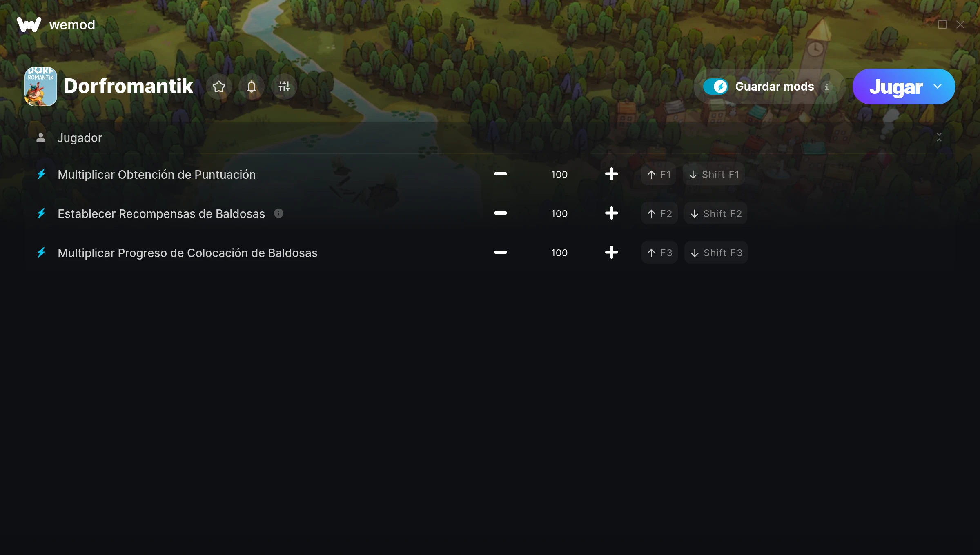
Task: Open the Jugar dropdown arrow
Action: (x=938, y=87)
